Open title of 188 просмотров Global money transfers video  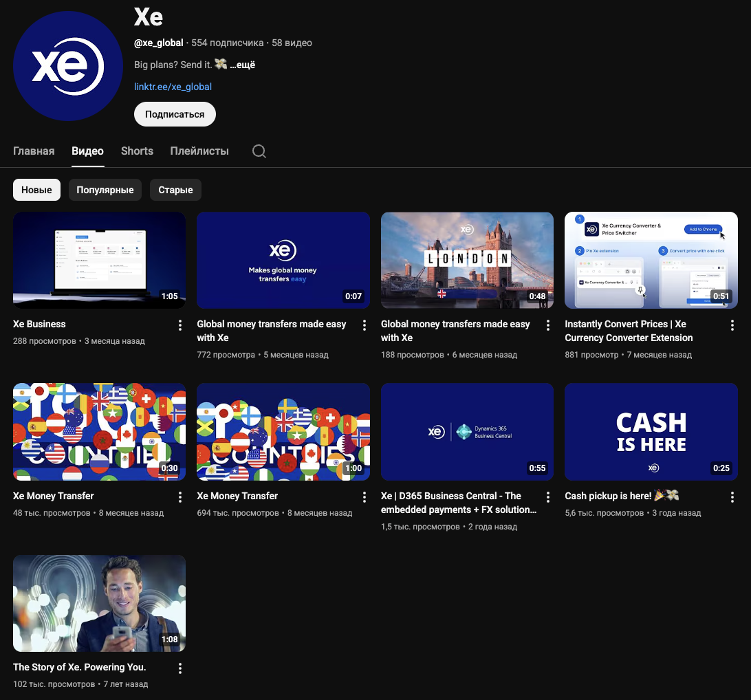point(455,331)
